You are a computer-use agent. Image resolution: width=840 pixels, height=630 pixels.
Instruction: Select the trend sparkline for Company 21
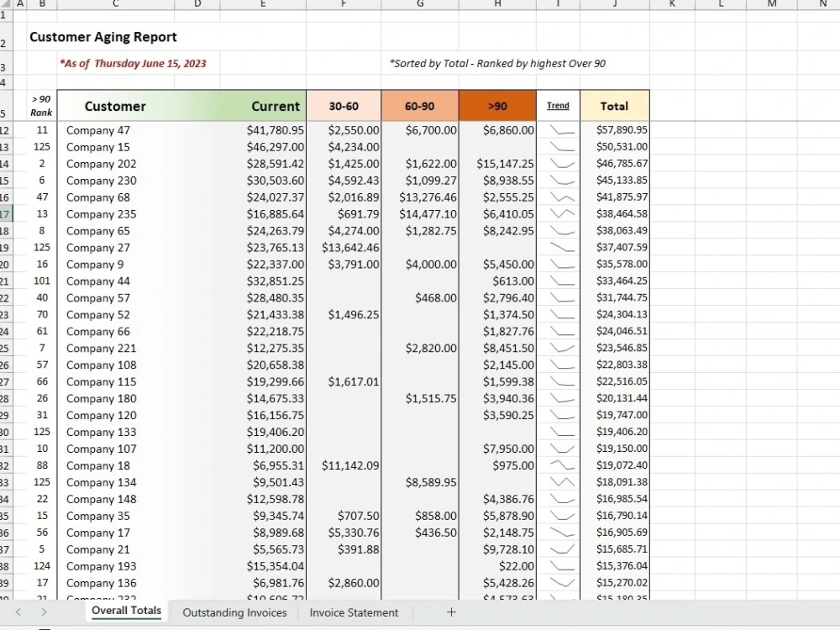pos(559,549)
